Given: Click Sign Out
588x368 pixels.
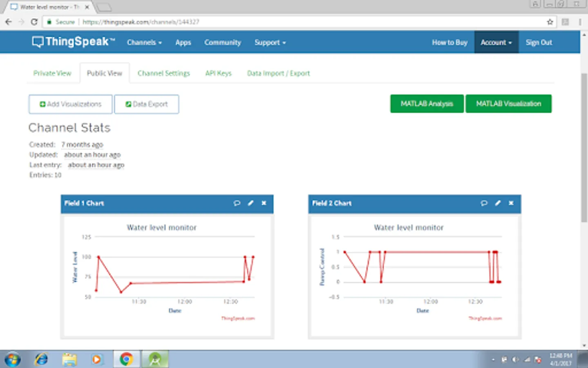Looking at the screenshot, I should (x=539, y=43).
